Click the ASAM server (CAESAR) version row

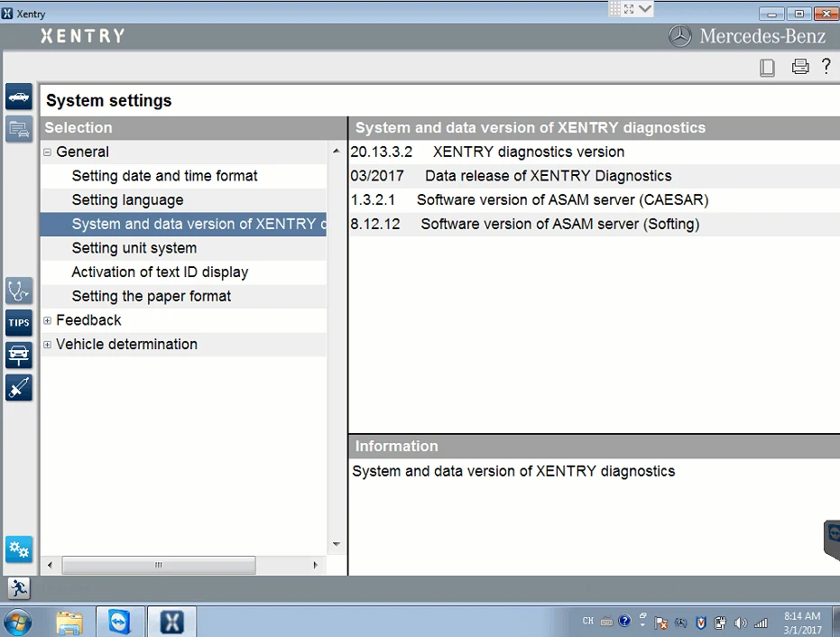[594, 199]
